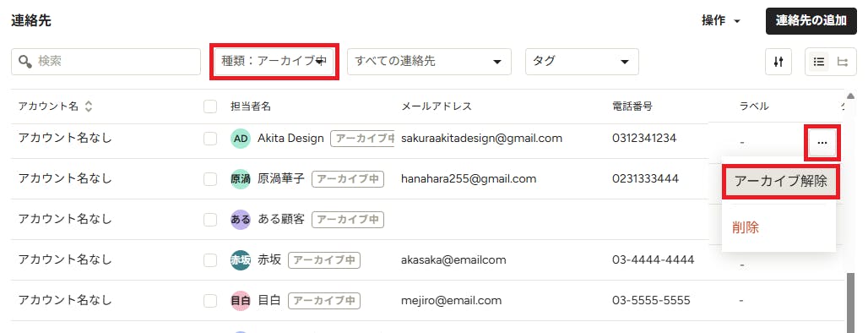This screenshot has width=868, height=333.
Task: Click the 電話番号 column header
Action: tap(632, 106)
